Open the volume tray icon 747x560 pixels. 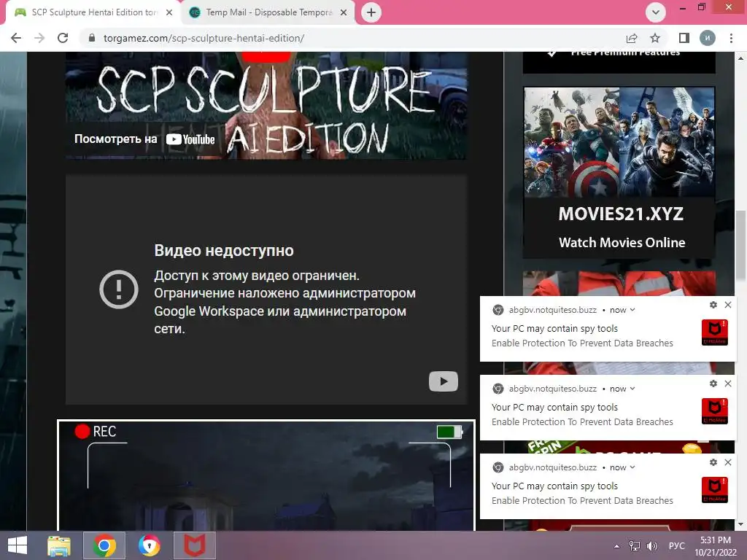[x=651, y=546]
